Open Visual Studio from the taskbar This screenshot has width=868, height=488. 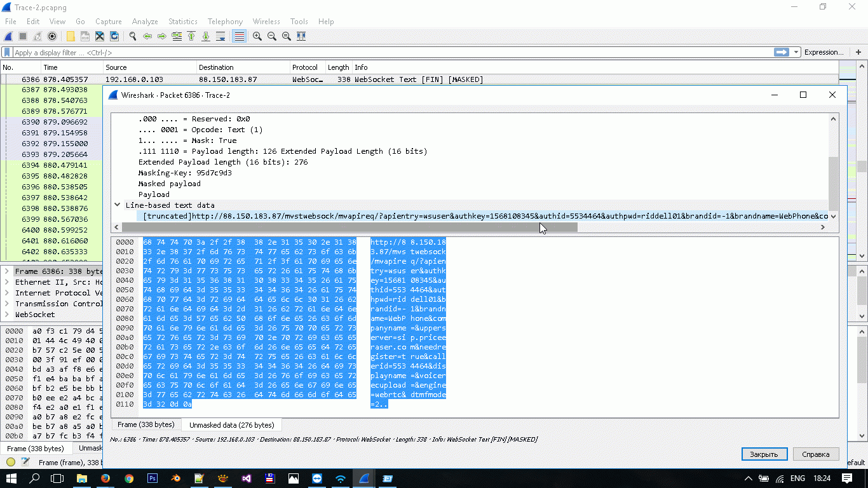(x=246, y=478)
